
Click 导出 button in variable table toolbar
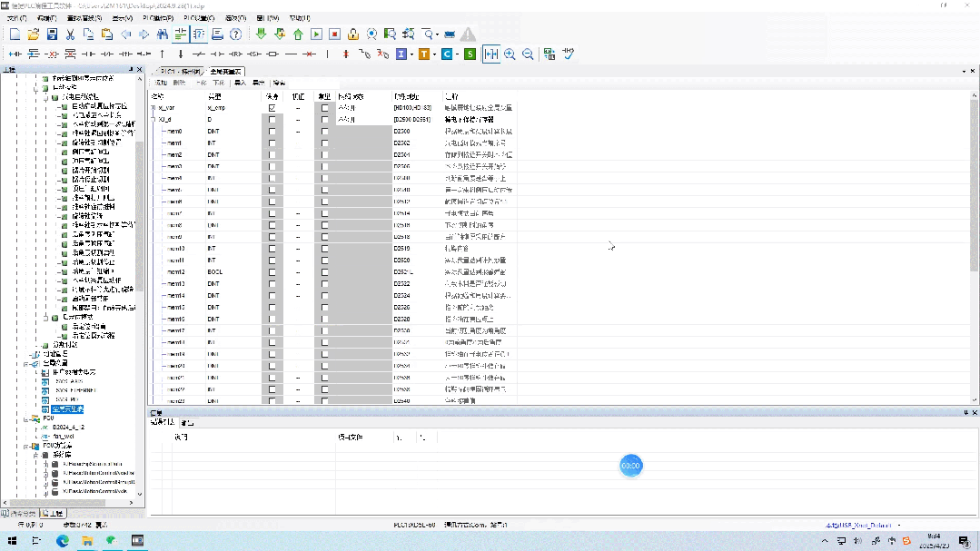point(259,83)
